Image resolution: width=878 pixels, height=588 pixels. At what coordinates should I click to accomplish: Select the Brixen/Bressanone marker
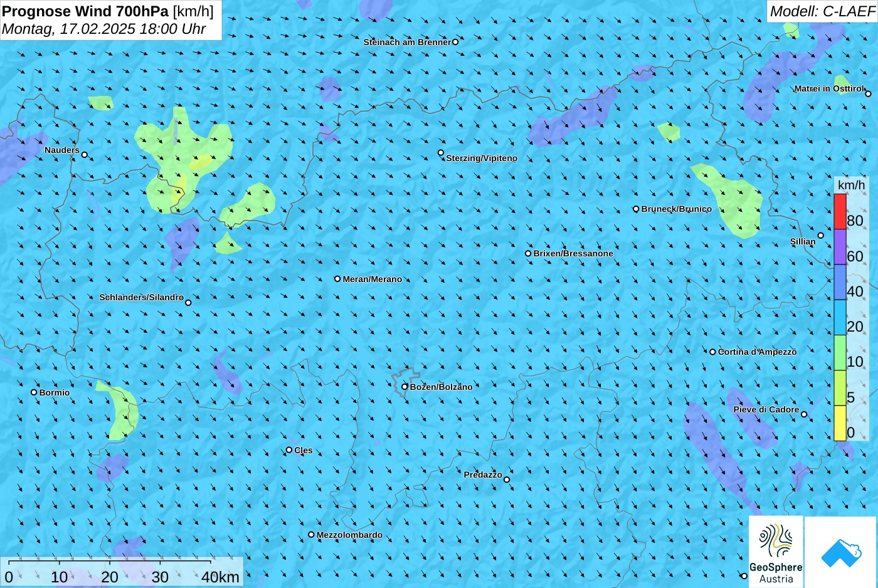click(x=528, y=253)
